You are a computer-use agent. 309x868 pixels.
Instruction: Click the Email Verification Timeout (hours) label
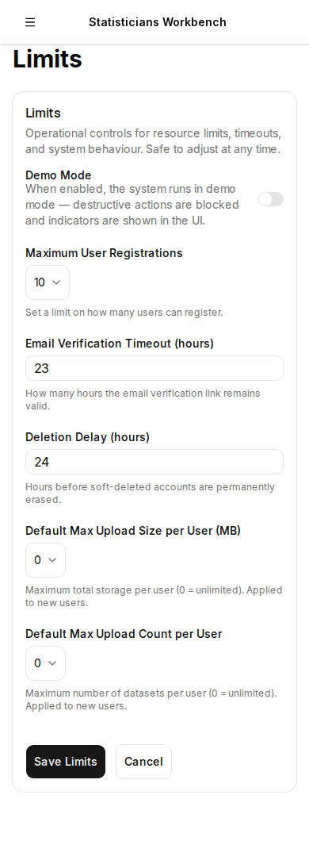coord(120,344)
